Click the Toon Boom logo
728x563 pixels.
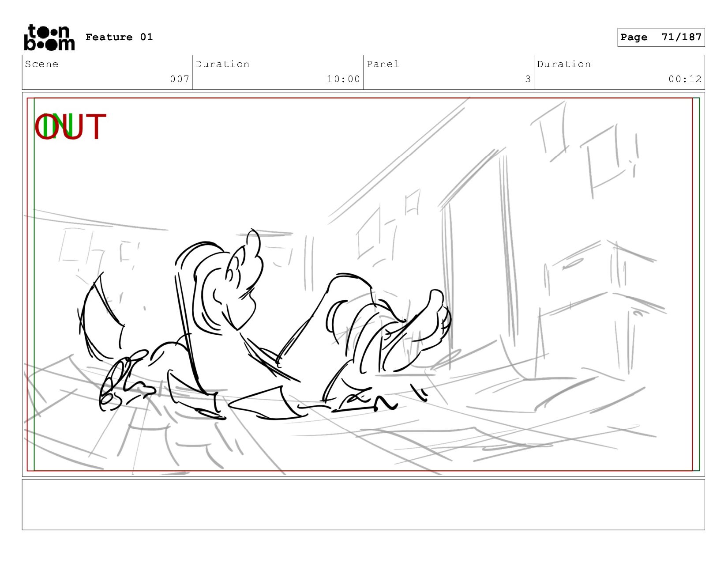click(x=49, y=38)
